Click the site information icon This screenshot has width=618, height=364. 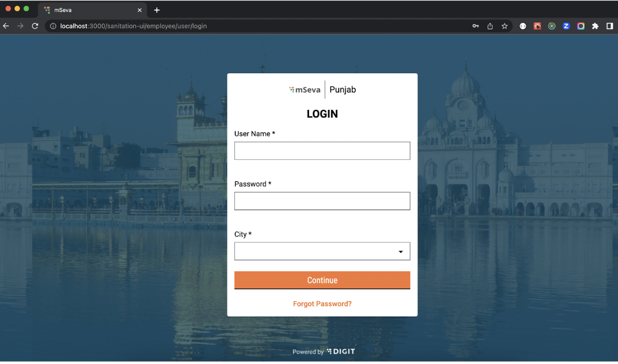pos(53,26)
